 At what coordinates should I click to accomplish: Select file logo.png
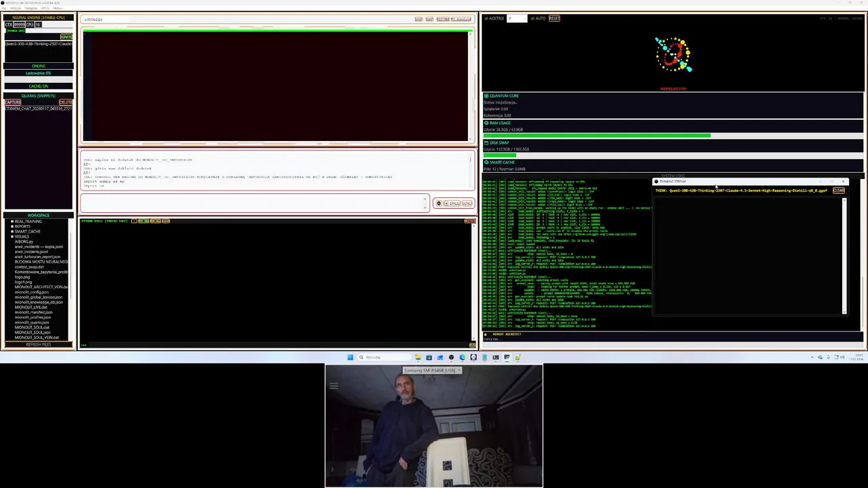(22, 277)
